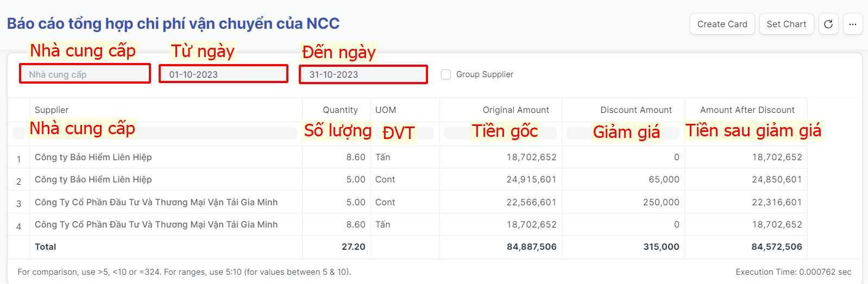Click the Set Chart button

click(x=786, y=24)
